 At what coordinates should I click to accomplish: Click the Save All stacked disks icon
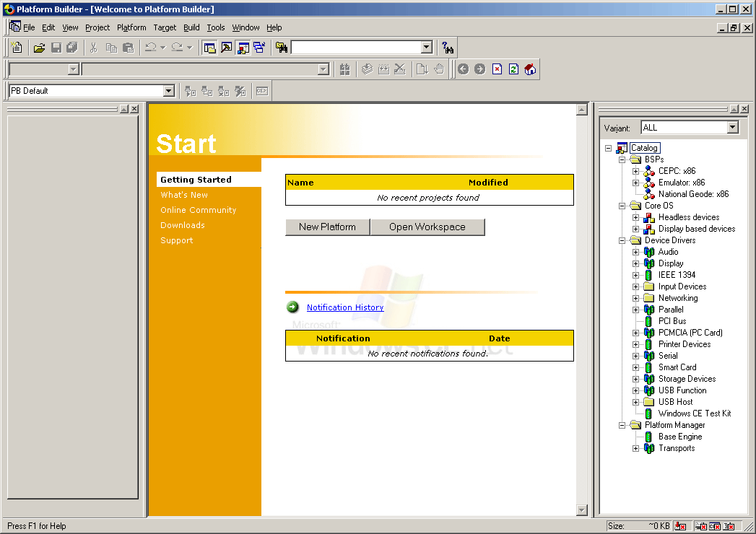71,47
